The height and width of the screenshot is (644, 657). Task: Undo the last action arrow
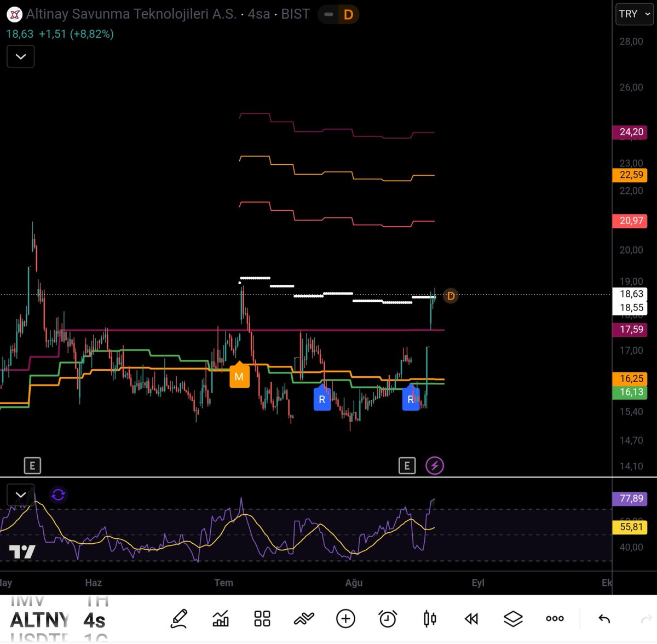point(604,619)
